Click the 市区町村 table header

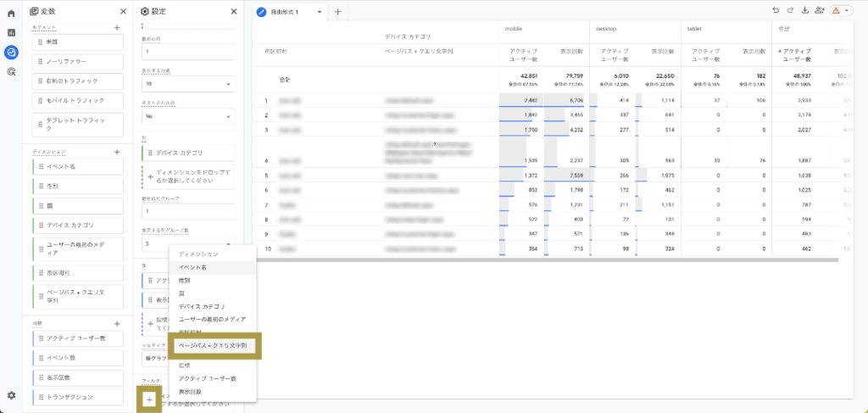pos(275,51)
